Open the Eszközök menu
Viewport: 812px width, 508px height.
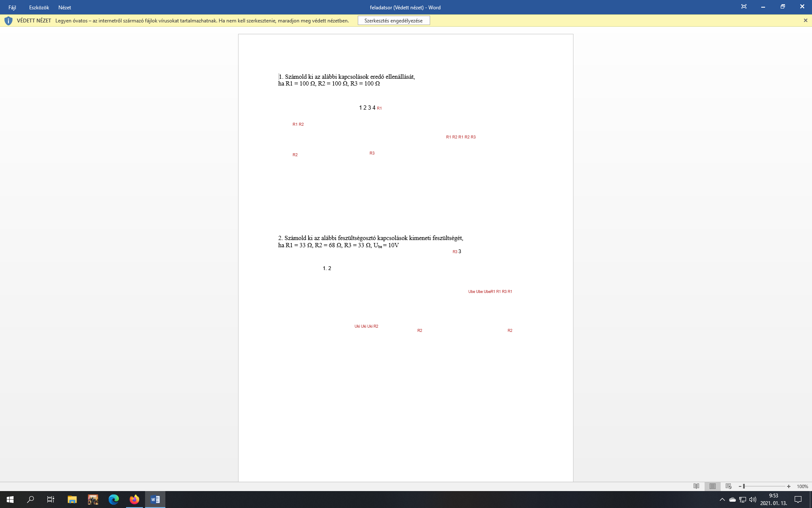pos(39,7)
